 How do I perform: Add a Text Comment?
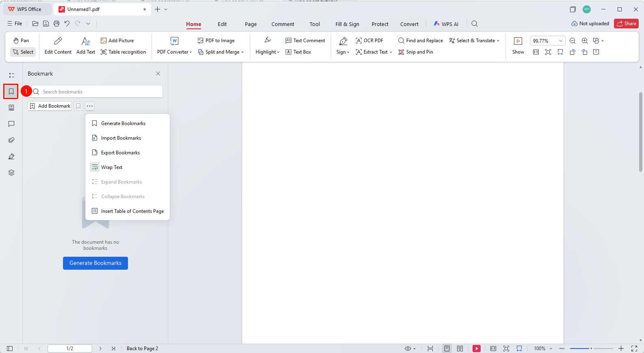(x=305, y=41)
